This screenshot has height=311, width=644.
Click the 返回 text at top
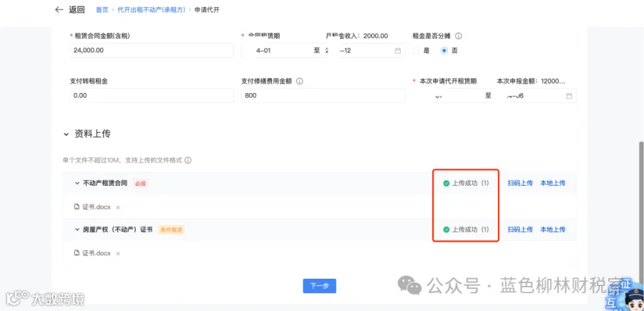(77, 9)
